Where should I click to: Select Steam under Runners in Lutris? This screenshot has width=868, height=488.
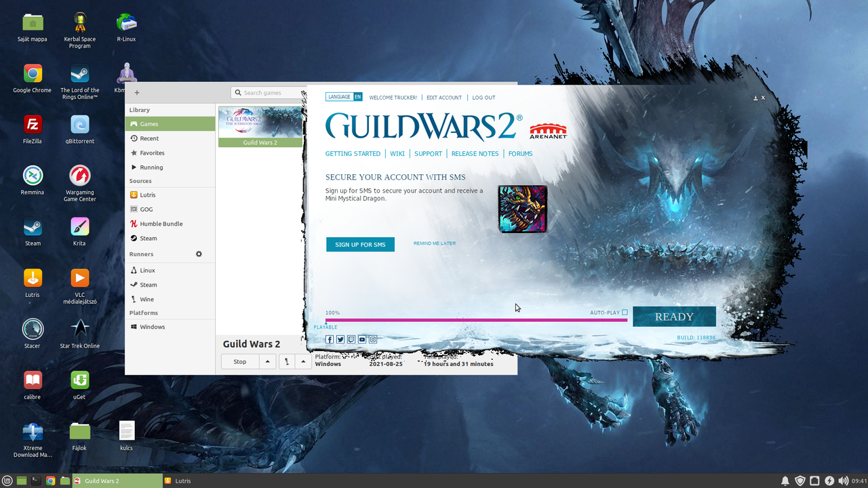(170, 285)
